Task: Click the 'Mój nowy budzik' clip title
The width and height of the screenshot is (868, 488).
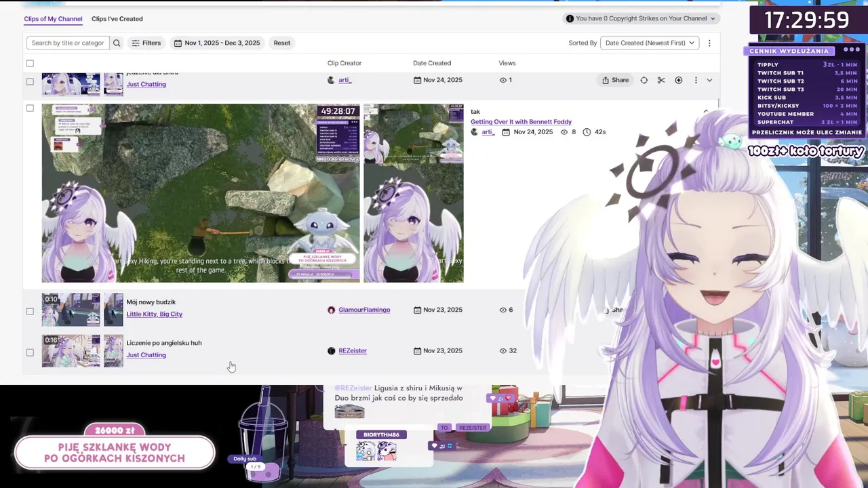Action: (x=151, y=302)
